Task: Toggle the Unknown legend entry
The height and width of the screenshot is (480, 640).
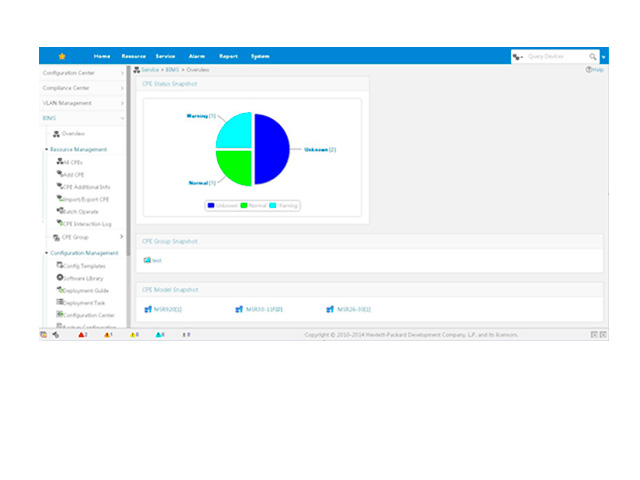Action: click(223, 205)
